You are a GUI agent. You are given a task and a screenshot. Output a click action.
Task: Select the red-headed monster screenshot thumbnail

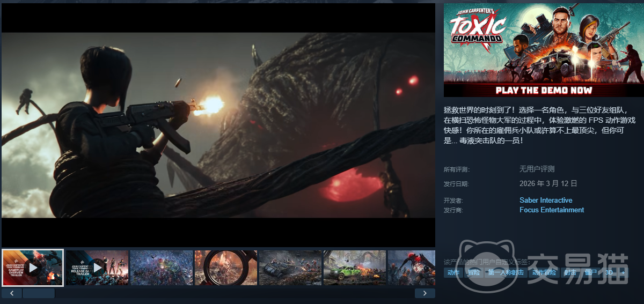411,267
